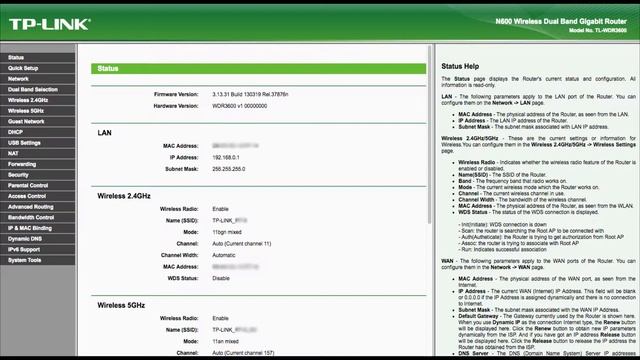Image resolution: width=640 pixels, height=360 pixels.
Task: Click hardware version WDR3600 v1 value
Action: pyautogui.click(x=240, y=106)
